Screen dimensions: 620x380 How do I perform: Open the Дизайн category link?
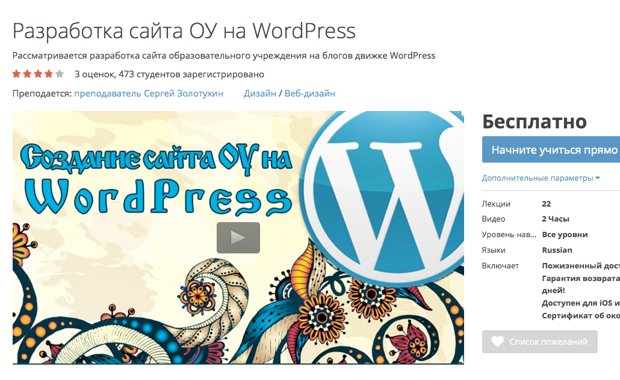pyautogui.click(x=260, y=94)
